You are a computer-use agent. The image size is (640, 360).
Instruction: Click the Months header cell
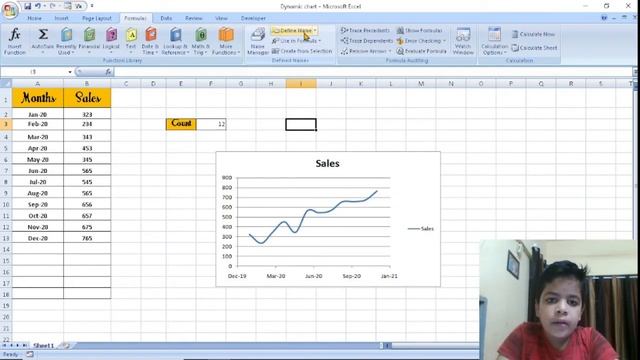pyautogui.click(x=38, y=98)
